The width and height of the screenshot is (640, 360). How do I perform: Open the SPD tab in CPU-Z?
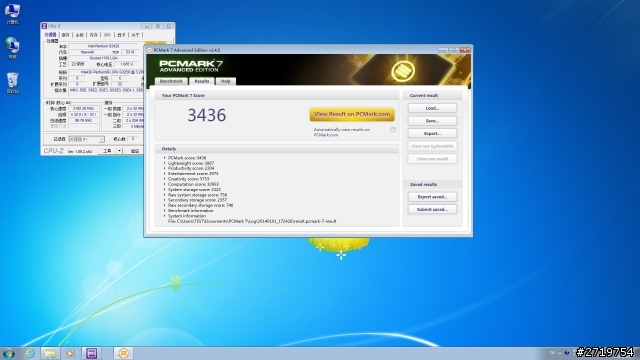107,35
